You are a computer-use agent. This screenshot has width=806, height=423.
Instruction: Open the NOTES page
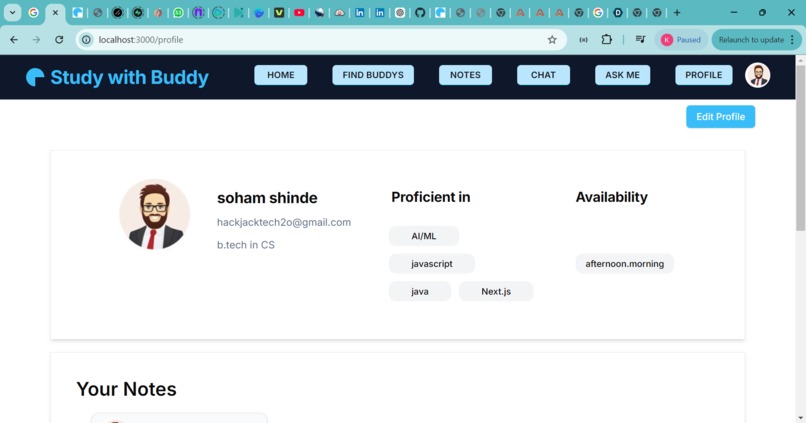pyautogui.click(x=465, y=75)
